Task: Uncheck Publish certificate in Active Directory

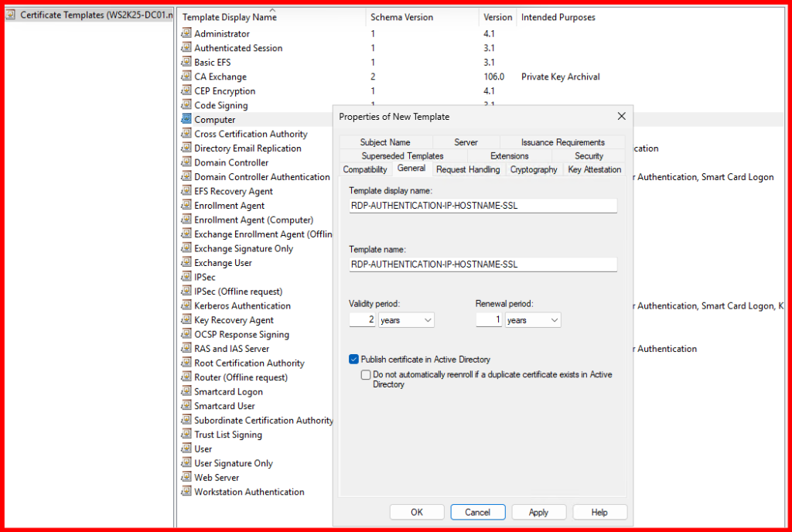Action: point(354,360)
